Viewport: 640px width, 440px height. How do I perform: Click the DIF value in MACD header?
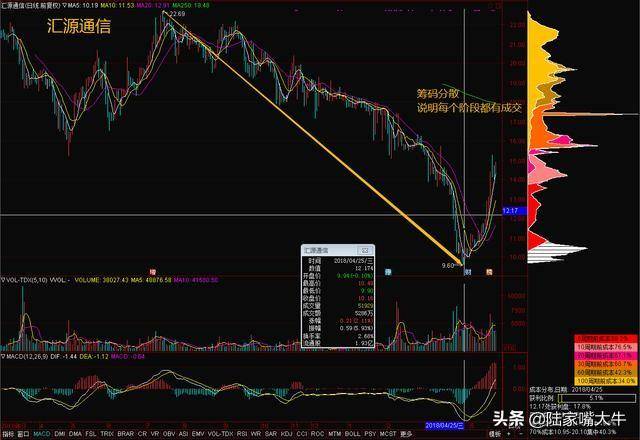64,356
